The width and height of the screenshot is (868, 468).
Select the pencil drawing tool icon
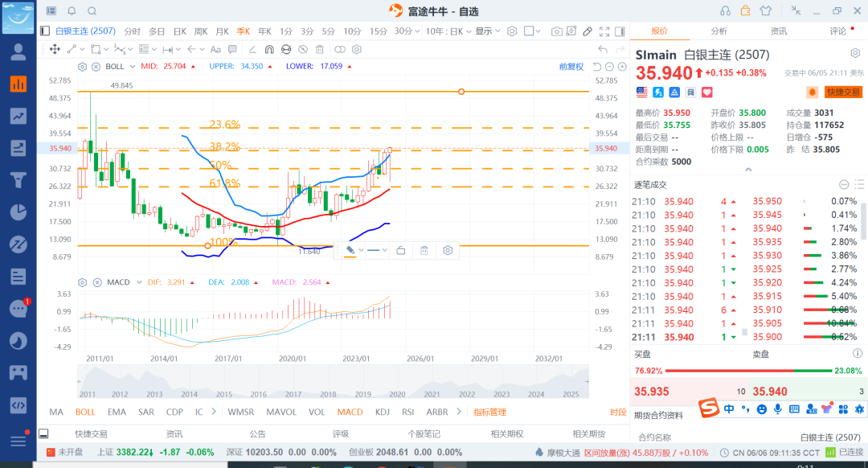coord(588,31)
